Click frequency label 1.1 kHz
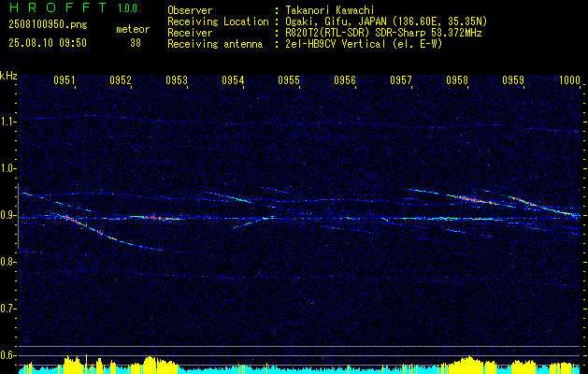Screen dimensions: 588x374 tap(7, 122)
